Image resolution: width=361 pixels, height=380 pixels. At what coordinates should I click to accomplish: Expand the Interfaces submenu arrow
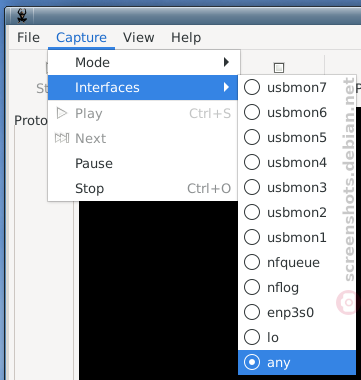click(226, 87)
